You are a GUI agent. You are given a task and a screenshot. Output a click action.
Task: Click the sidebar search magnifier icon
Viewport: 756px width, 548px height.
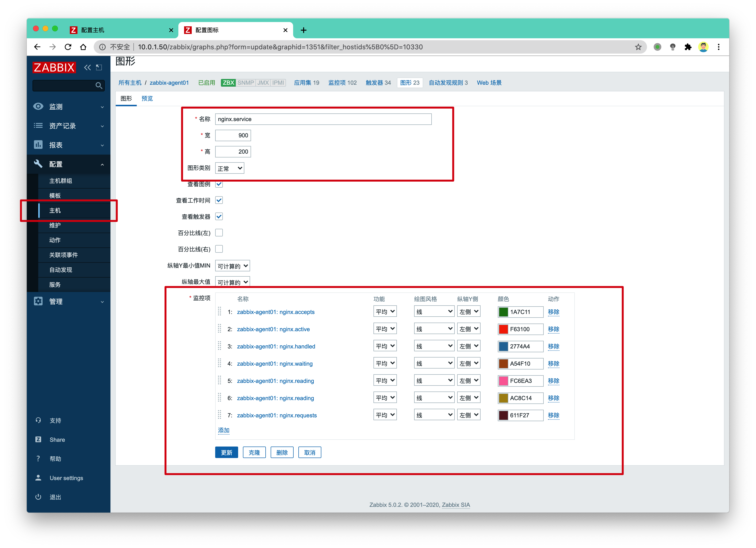pos(99,86)
